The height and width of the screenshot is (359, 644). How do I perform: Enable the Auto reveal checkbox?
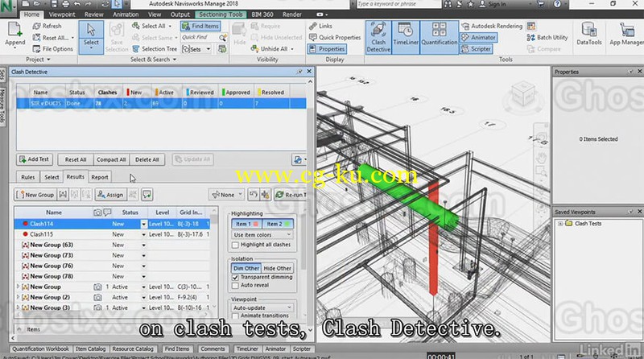click(x=235, y=285)
